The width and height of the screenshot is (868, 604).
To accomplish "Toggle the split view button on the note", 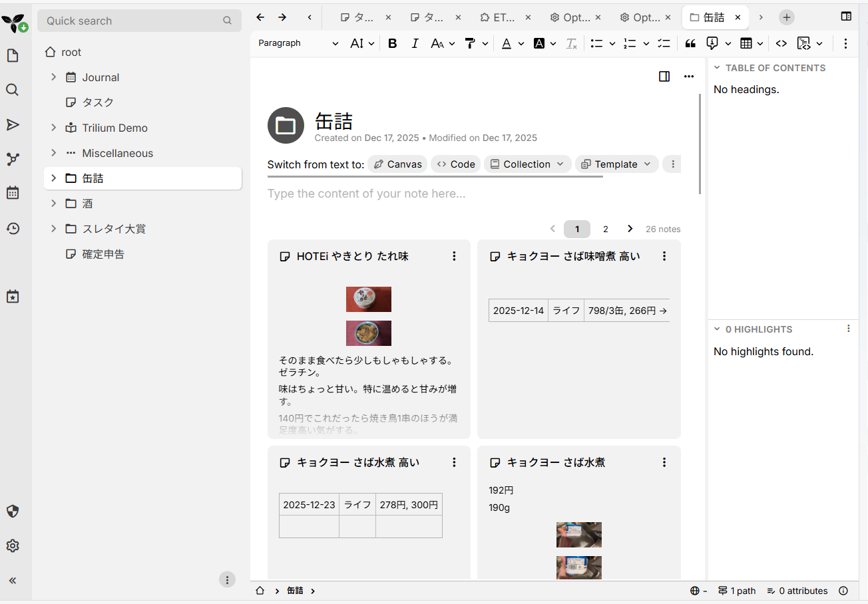I will 664,76.
